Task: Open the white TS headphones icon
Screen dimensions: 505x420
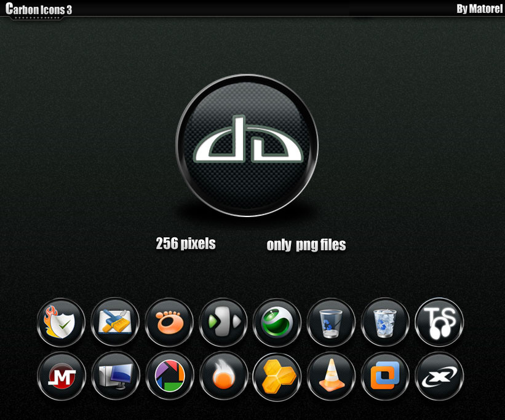Action: click(439, 322)
